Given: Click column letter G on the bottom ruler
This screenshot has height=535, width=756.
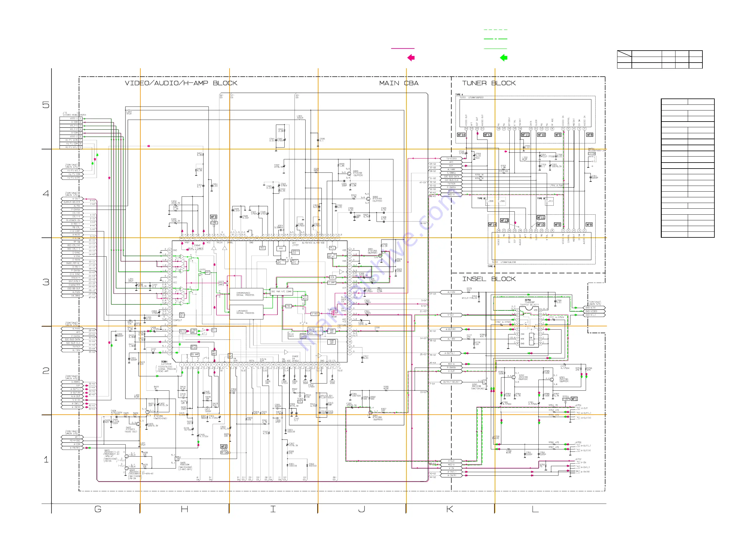Looking at the screenshot, I should (98, 509).
